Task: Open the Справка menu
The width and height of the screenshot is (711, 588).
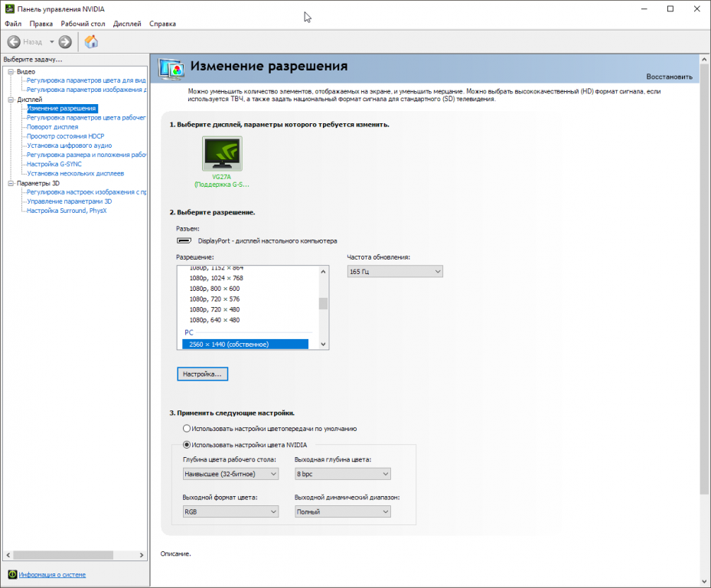Action: pyautogui.click(x=162, y=24)
